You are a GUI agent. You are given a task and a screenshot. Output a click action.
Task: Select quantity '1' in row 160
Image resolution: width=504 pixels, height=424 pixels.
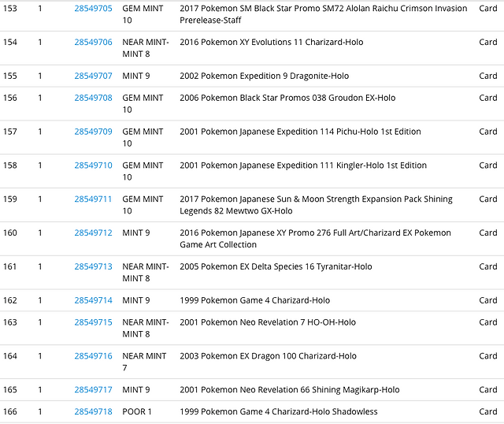pos(40,233)
